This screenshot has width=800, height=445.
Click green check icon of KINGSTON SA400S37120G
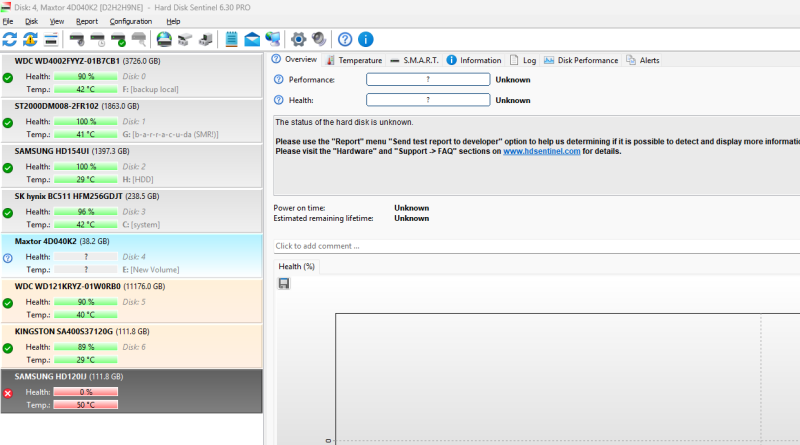(8, 349)
